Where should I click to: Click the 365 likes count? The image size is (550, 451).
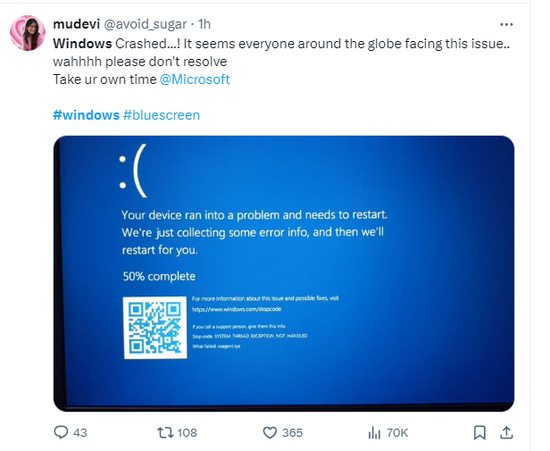tap(292, 433)
